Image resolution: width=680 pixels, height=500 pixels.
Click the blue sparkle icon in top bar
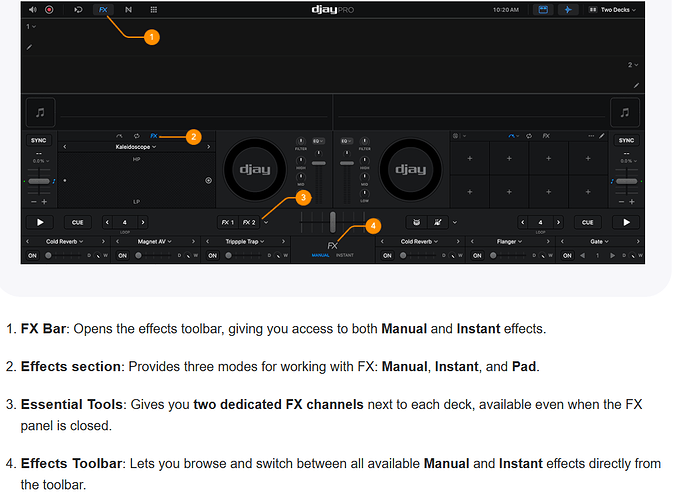(x=568, y=10)
